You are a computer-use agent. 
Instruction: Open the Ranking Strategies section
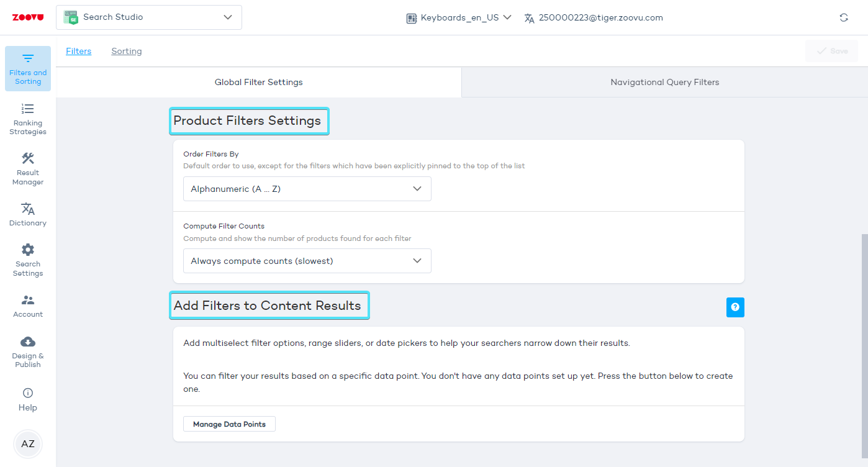click(27, 118)
